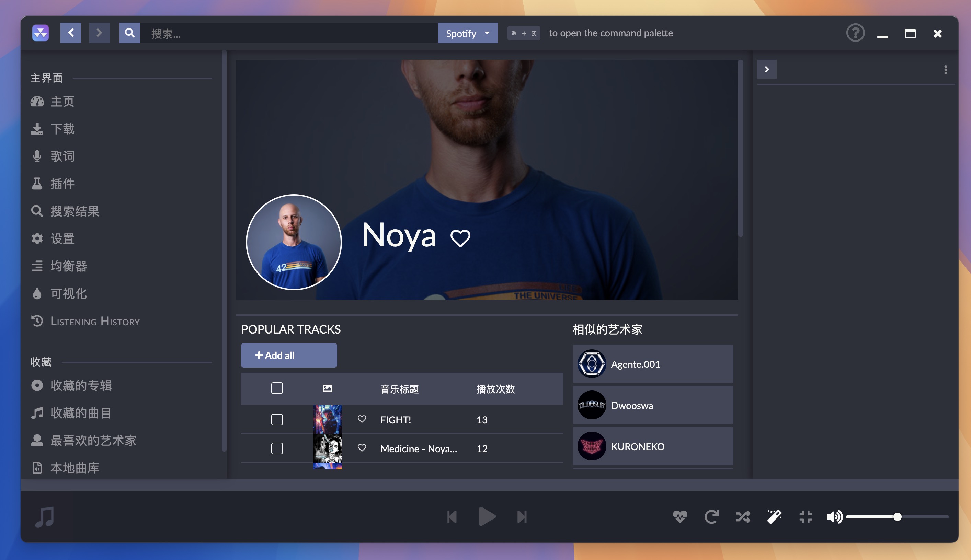
Task: Open the equalizer (均衡器) panel
Action: click(68, 265)
